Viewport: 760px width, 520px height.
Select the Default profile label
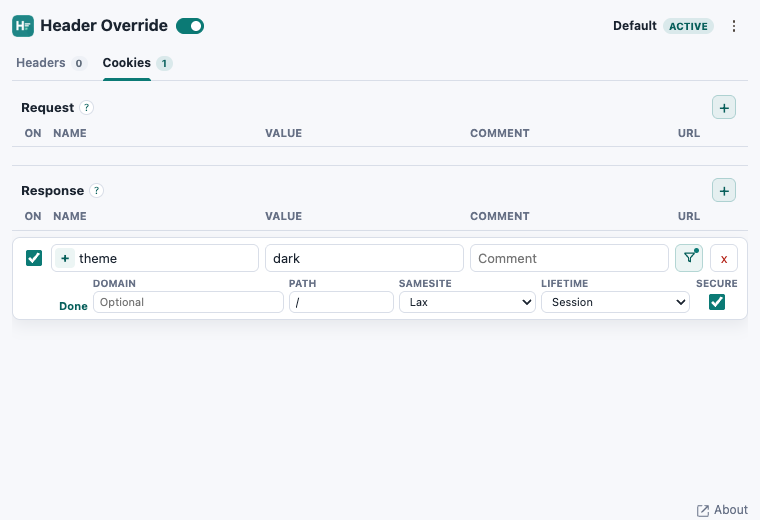coord(634,26)
